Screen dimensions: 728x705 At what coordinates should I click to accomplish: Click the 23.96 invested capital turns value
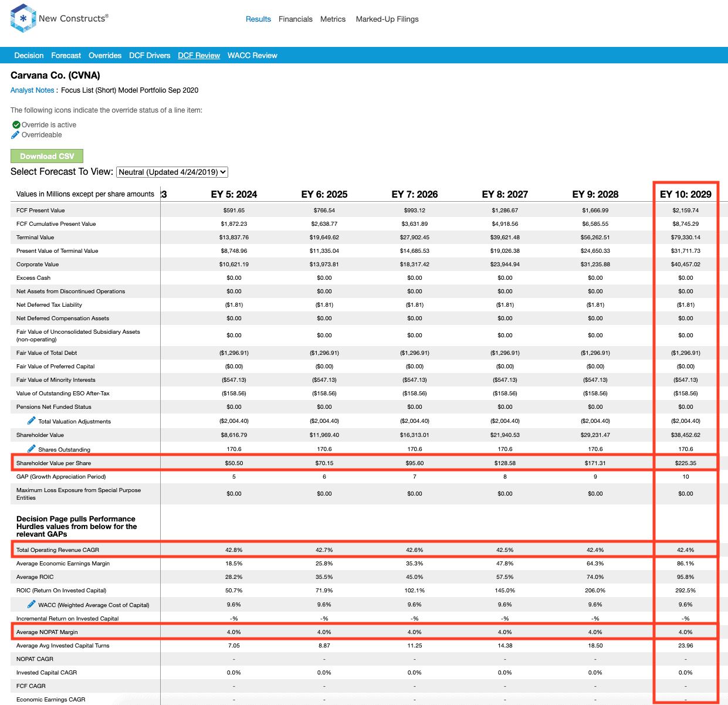click(x=686, y=646)
